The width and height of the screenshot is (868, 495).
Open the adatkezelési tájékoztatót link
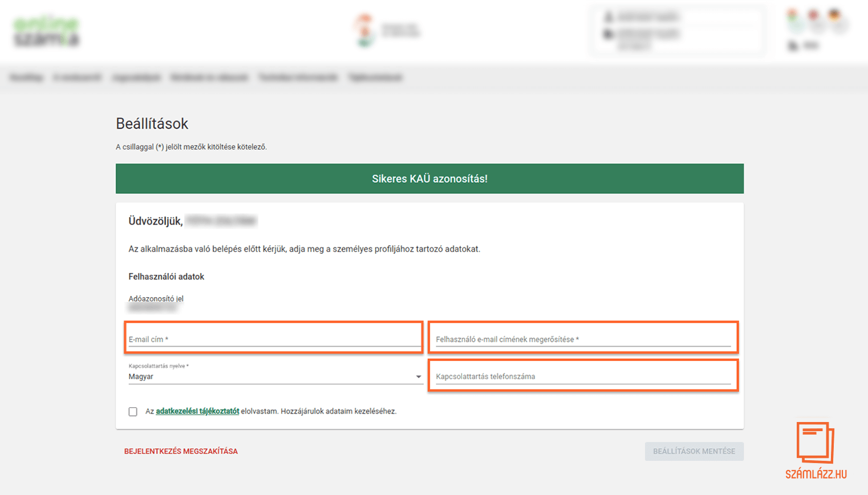coord(197,411)
